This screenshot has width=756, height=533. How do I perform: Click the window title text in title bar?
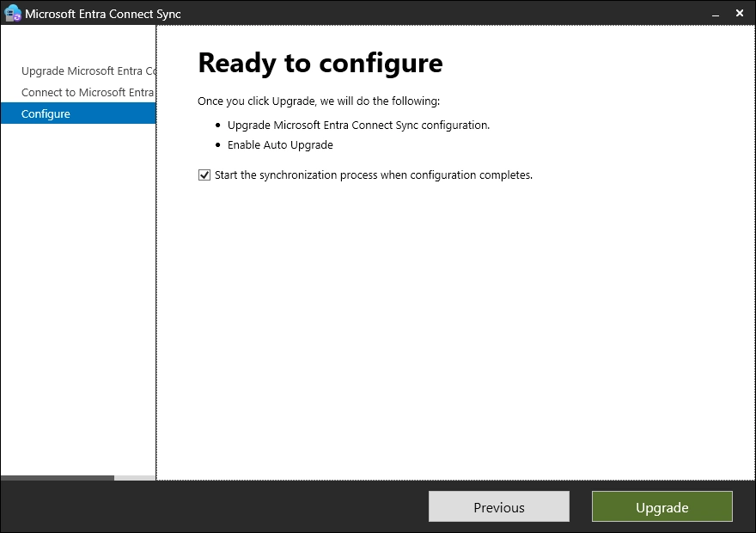[103, 14]
